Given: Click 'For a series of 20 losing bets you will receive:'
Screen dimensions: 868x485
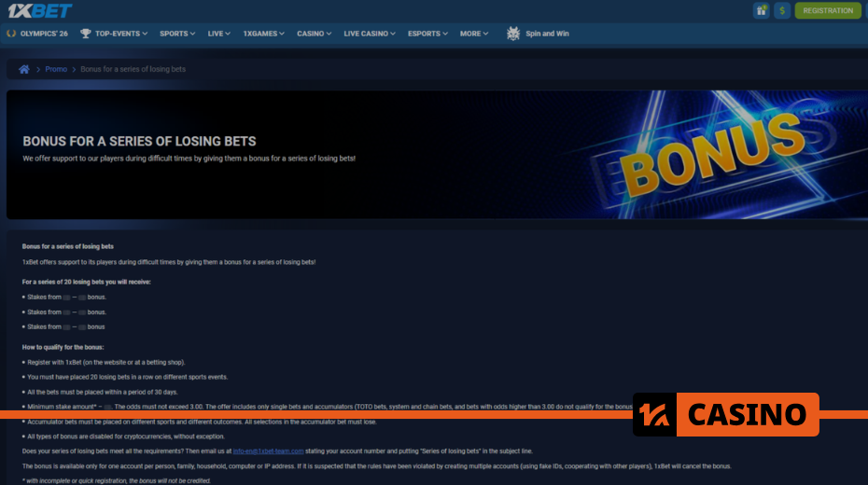Looking at the screenshot, I should 87,282.
